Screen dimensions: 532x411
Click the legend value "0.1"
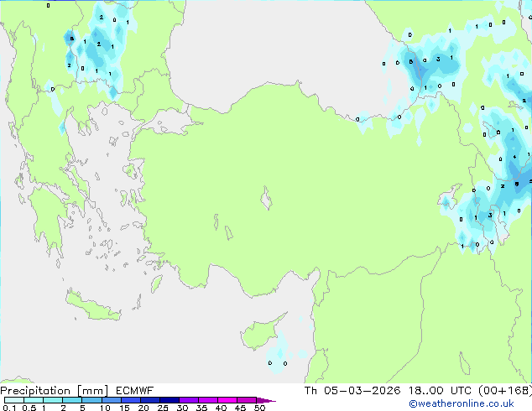click(x=9, y=408)
